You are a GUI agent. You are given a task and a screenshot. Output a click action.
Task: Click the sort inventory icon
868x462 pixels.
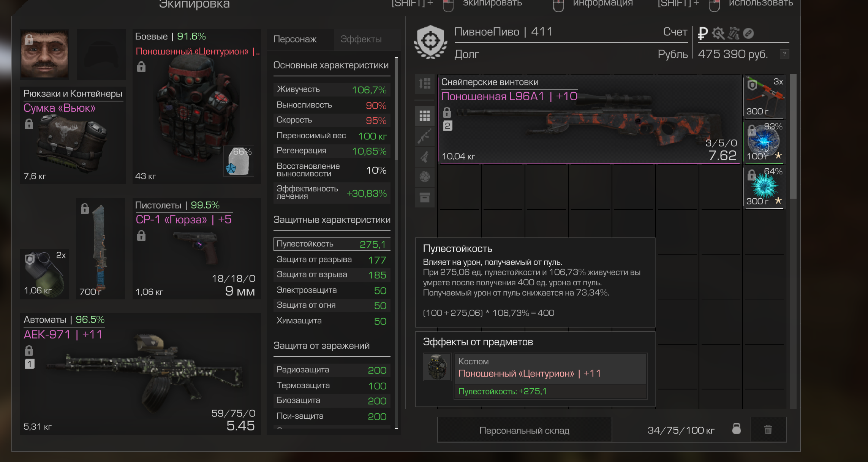click(x=424, y=83)
